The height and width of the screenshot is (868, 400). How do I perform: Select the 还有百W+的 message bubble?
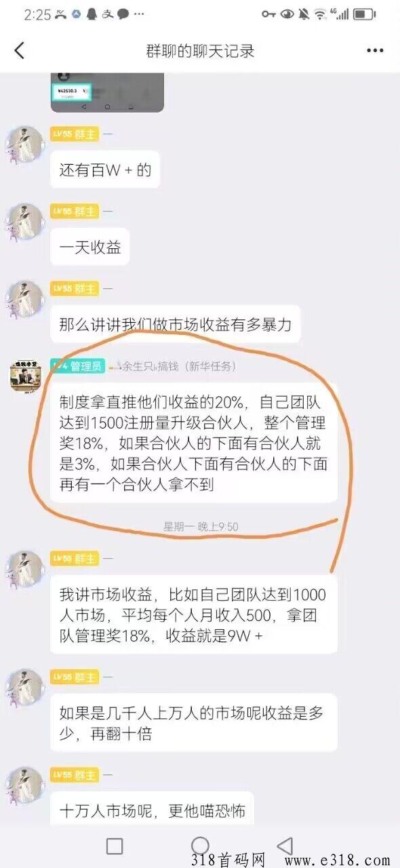coord(105,170)
